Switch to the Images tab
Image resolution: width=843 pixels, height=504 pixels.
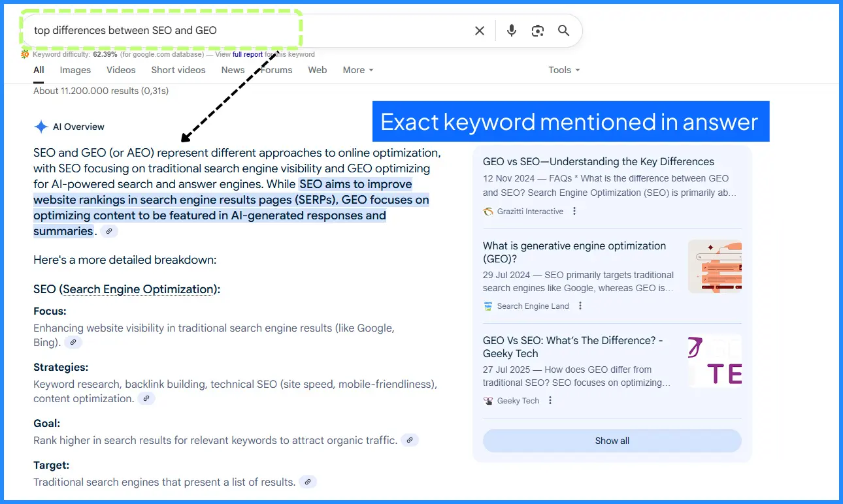(75, 70)
